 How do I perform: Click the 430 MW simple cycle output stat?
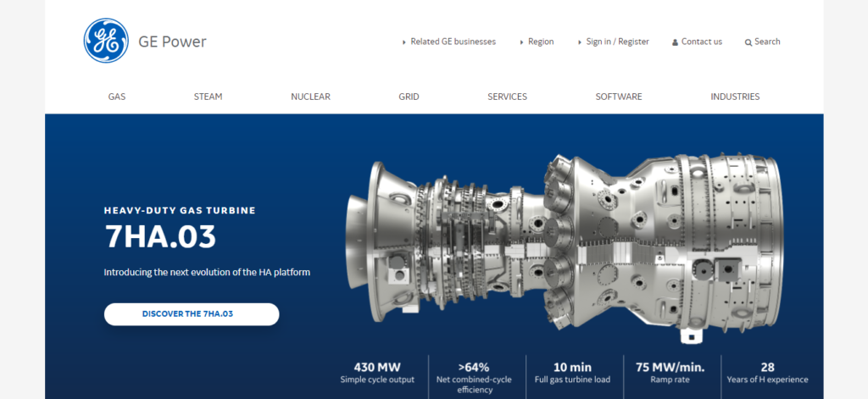[377, 373]
